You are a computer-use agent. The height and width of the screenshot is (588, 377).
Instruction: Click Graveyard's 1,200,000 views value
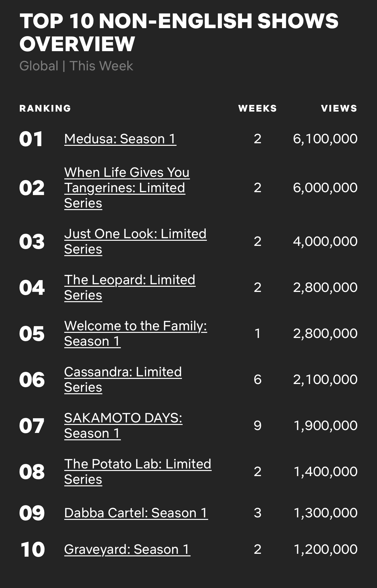326,549
